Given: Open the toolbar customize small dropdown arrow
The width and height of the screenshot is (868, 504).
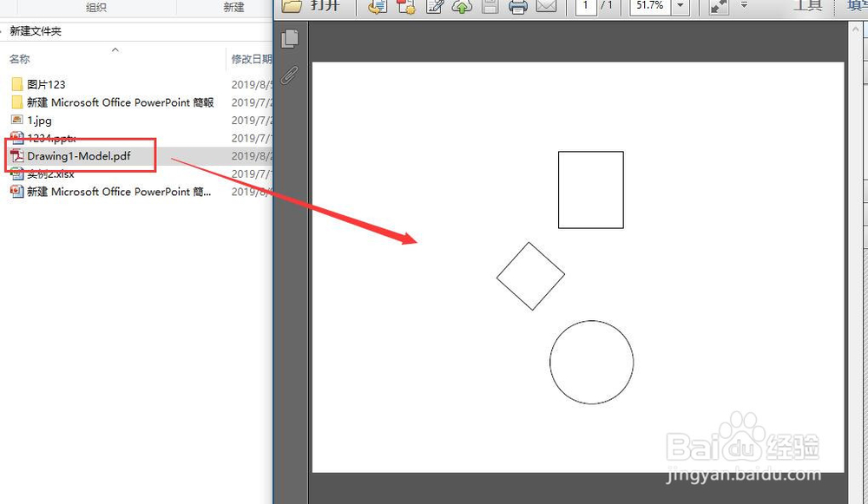Looking at the screenshot, I should 744,5.
